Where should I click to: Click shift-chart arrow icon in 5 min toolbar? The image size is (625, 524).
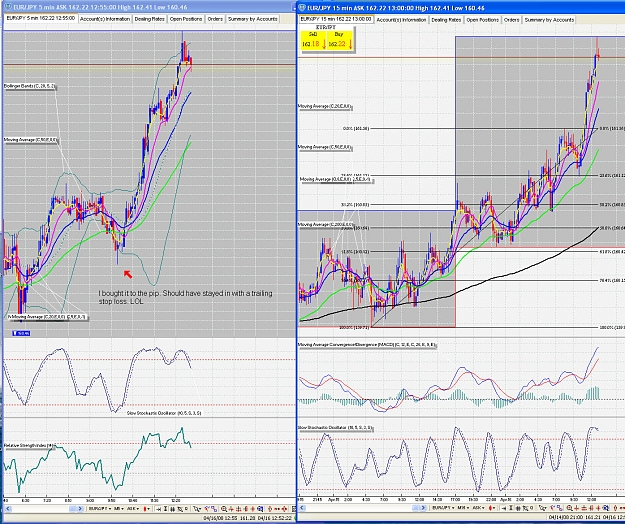click(158, 508)
